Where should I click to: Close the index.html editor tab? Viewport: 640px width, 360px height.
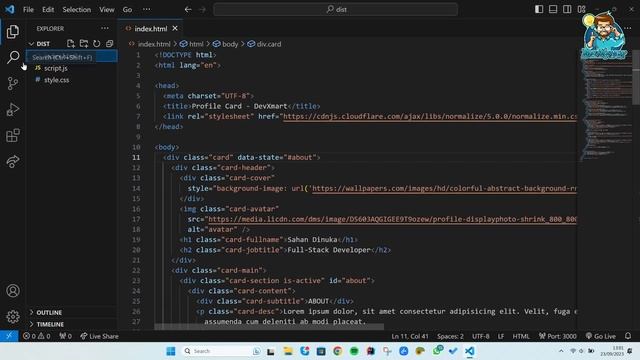(x=175, y=28)
